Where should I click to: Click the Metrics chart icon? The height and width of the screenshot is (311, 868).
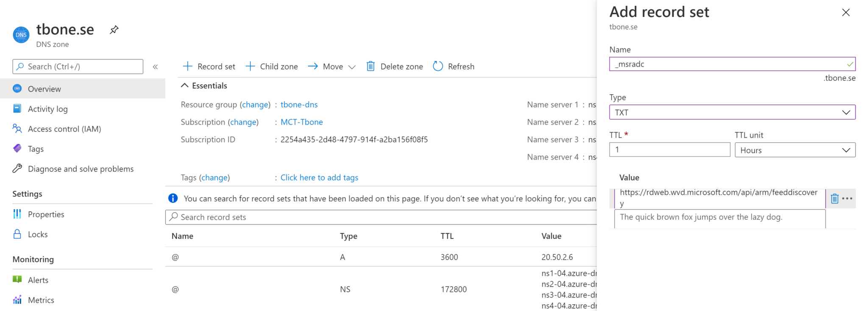17,300
